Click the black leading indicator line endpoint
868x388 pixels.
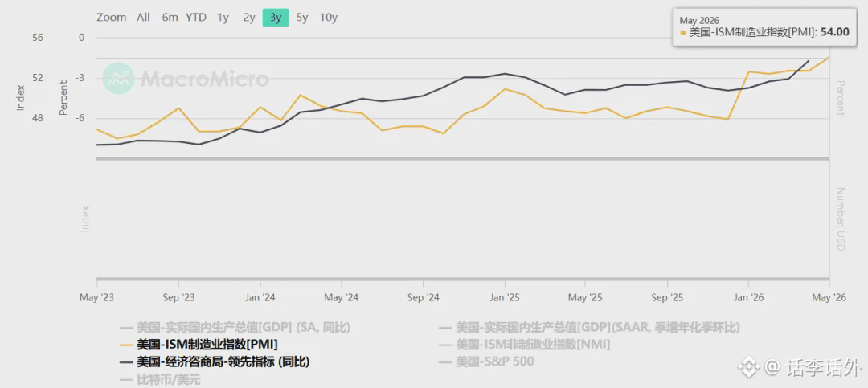pyautogui.click(x=809, y=61)
